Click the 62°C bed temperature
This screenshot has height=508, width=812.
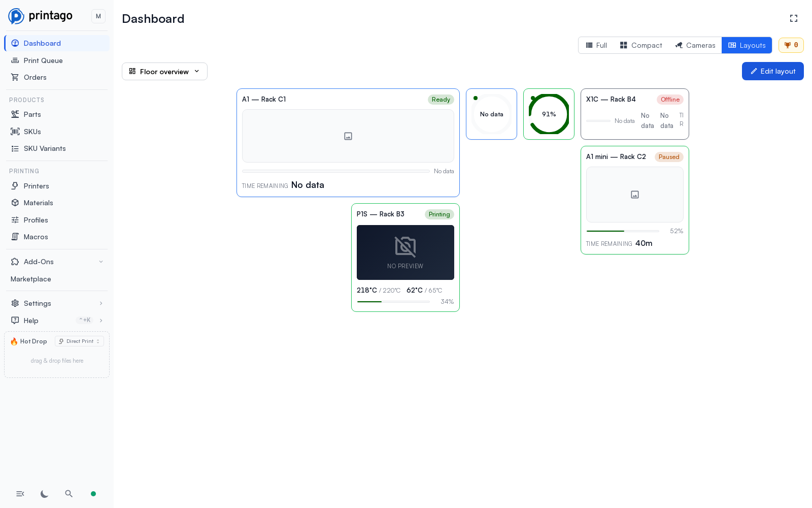click(415, 290)
